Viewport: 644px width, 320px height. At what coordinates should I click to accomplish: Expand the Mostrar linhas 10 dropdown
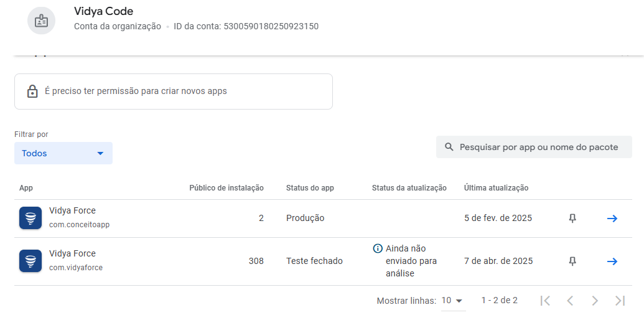tap(453, 301)
